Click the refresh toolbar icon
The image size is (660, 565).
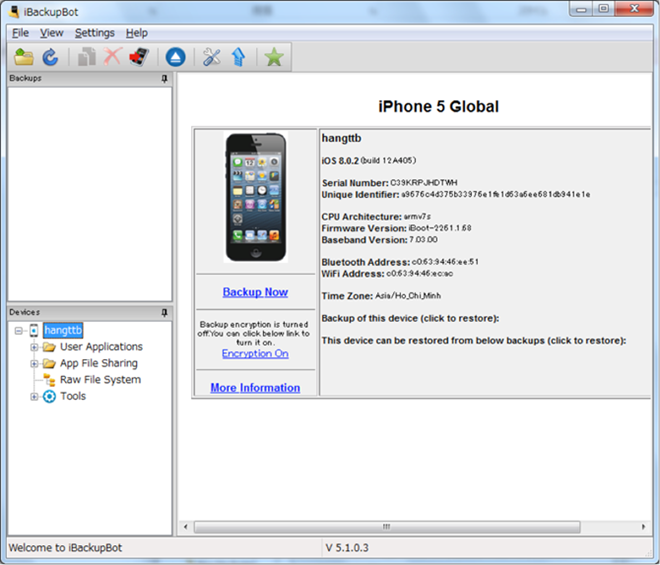[x=51, y=57]
